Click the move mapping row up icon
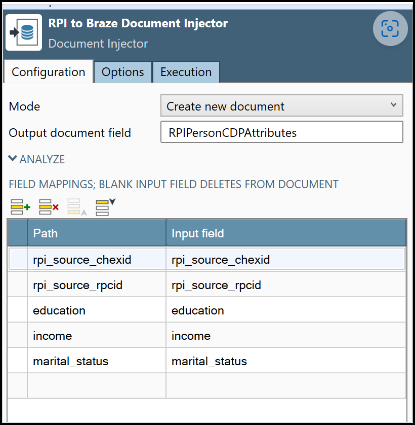Image resolution: width=415 pixels, height=425 pixels. coord(77,207)
